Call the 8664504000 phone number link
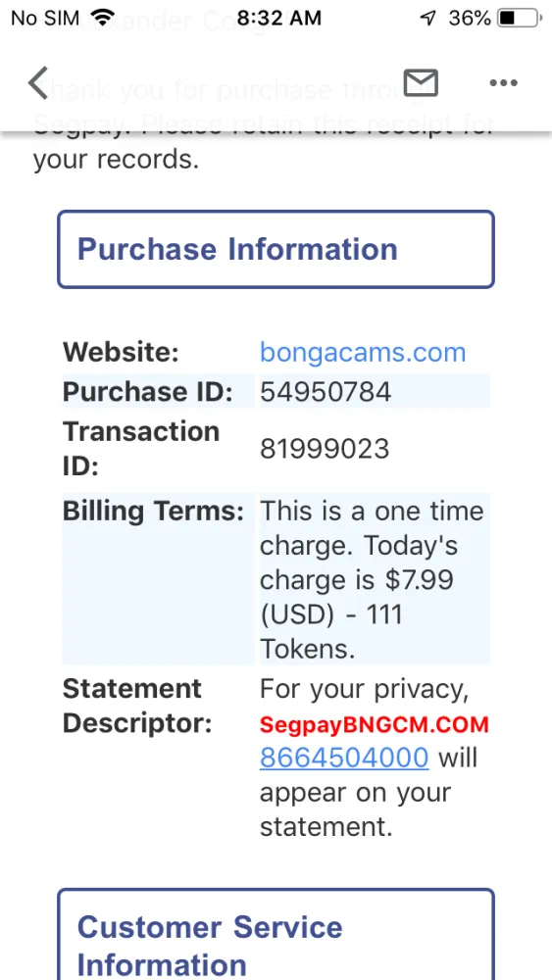 tap(344, 758)
